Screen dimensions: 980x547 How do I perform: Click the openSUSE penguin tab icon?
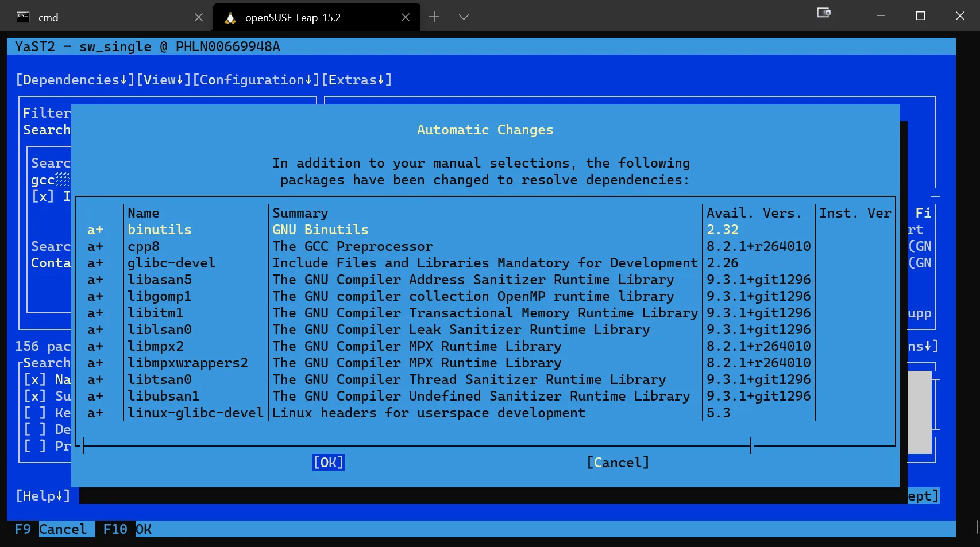(x=230, y=18)
